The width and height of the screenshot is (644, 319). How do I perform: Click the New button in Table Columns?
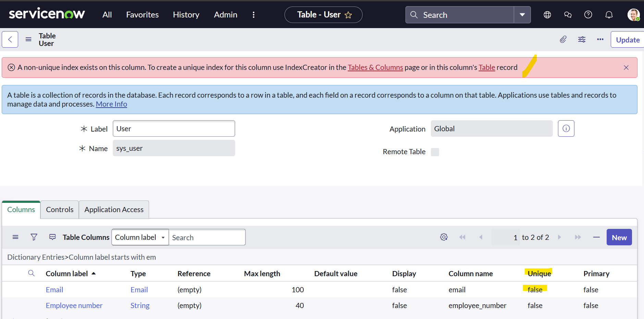(619, 237)
